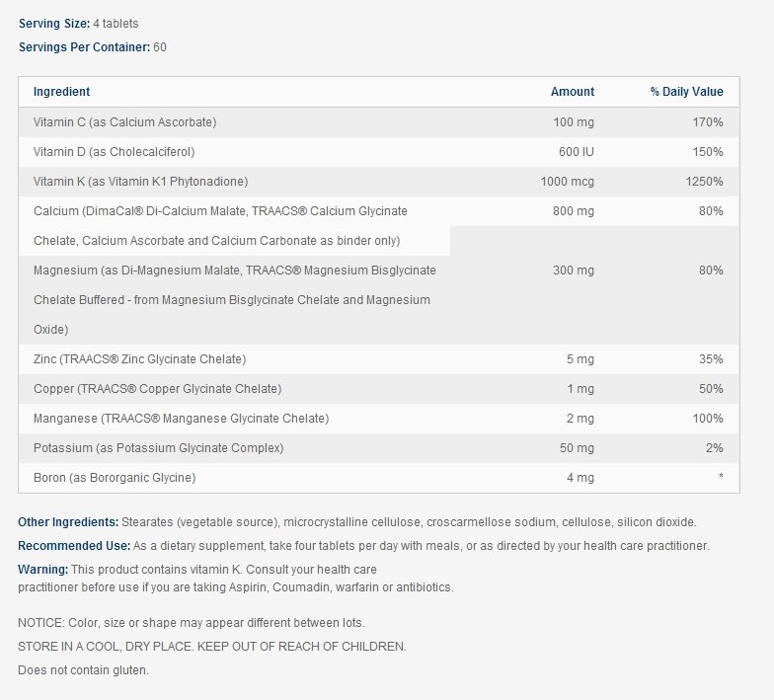Click the 'Does not contain gluten' line

pyautogui.click(x=83, y=670)
